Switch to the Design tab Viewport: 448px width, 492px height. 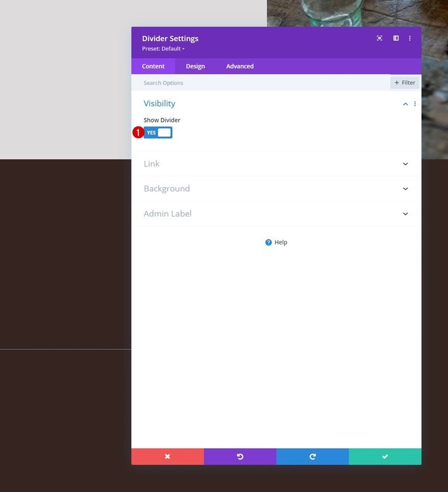point(195,66)
